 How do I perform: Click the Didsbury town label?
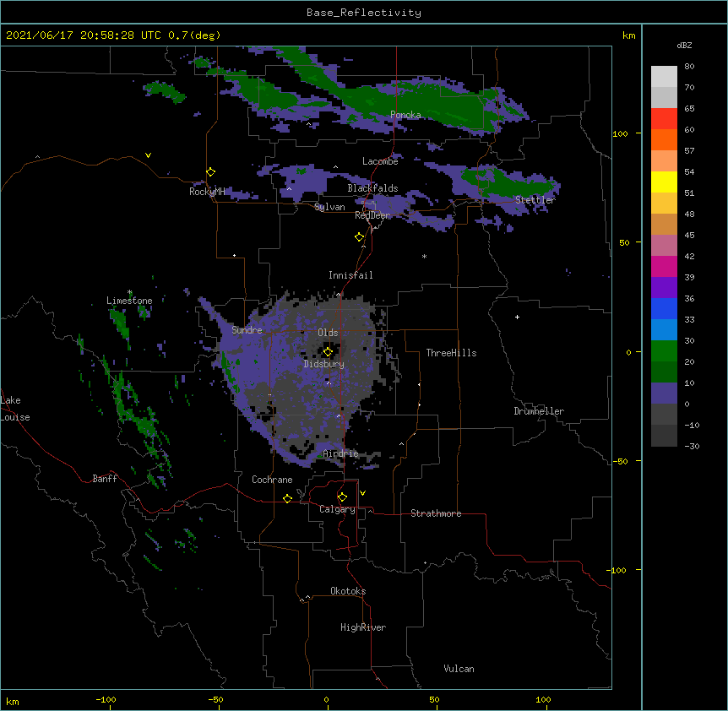tap(323, 364)
